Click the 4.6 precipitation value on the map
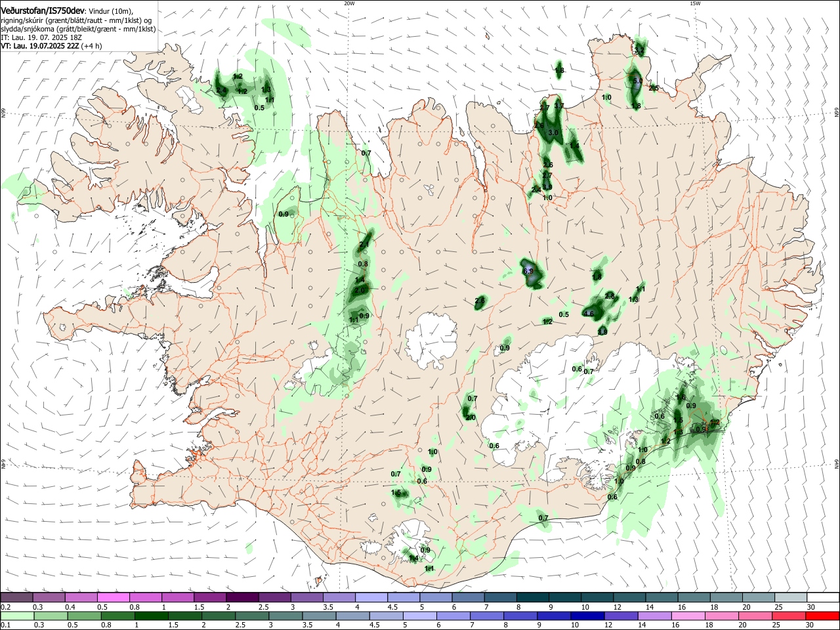Image resolution: width=840 pixels, height=630 pixels. [589, 314]
